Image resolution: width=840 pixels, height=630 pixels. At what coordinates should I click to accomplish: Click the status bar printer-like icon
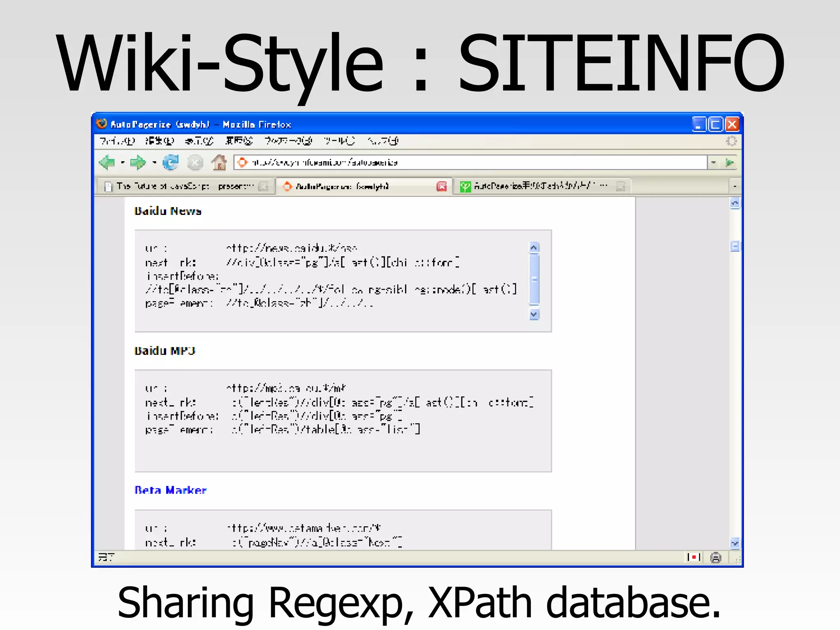[x=716, y=558]
